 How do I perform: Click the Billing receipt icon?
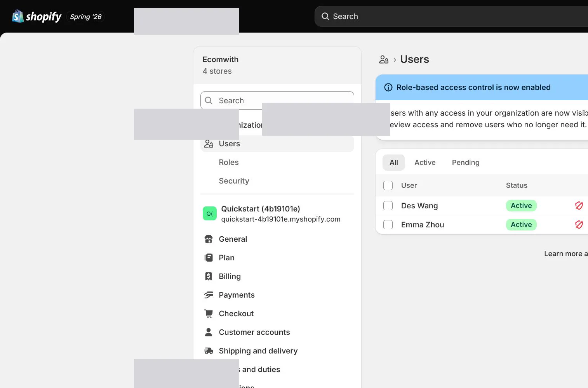pyautogui.click(x=209, y=276)
